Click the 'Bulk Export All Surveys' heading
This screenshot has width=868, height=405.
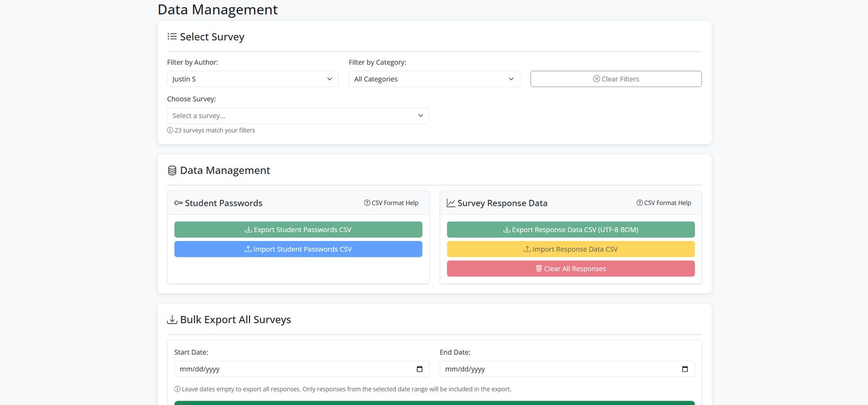[x=235, y=320]
